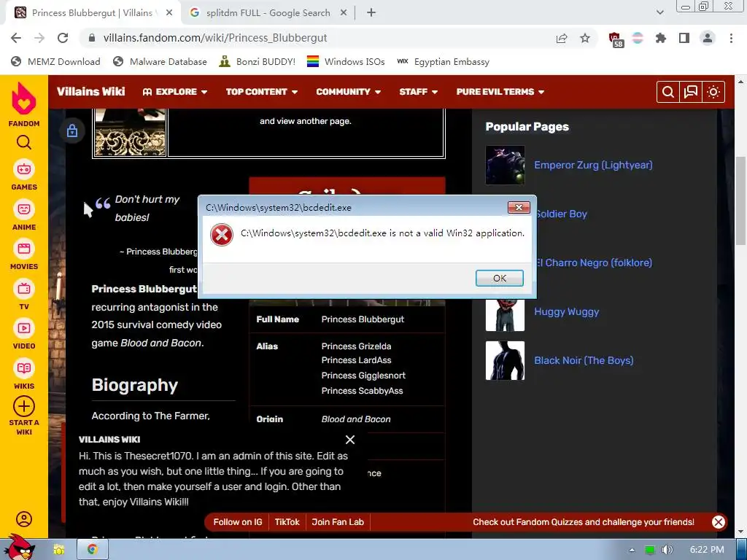Screen dimensions: 747x560
Task: Click the Join Fan Lab button
Action: 338,522
